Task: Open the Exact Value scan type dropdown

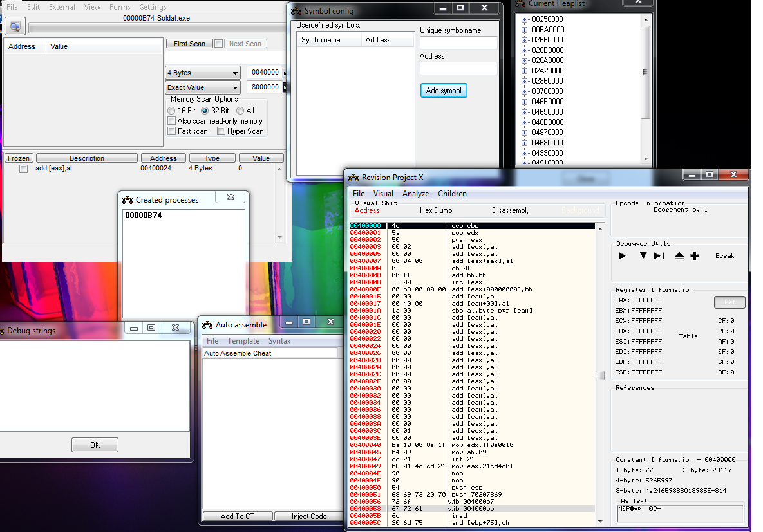Action: [203, 87]
